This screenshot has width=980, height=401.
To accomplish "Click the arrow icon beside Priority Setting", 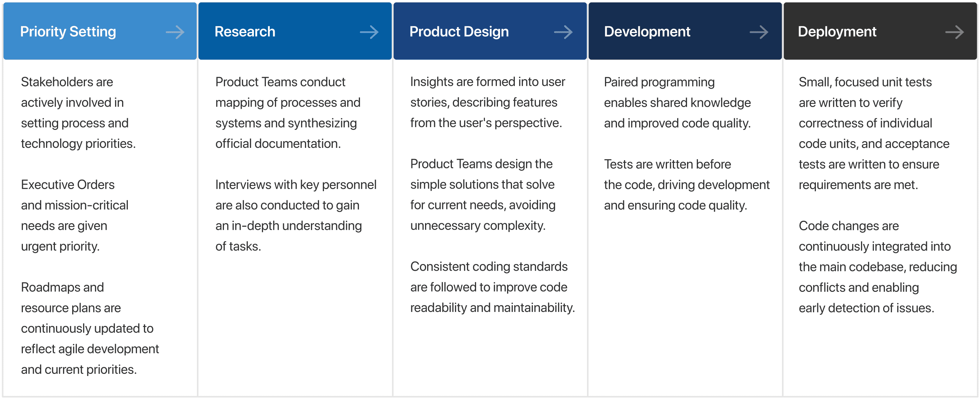I will (175, 32).
